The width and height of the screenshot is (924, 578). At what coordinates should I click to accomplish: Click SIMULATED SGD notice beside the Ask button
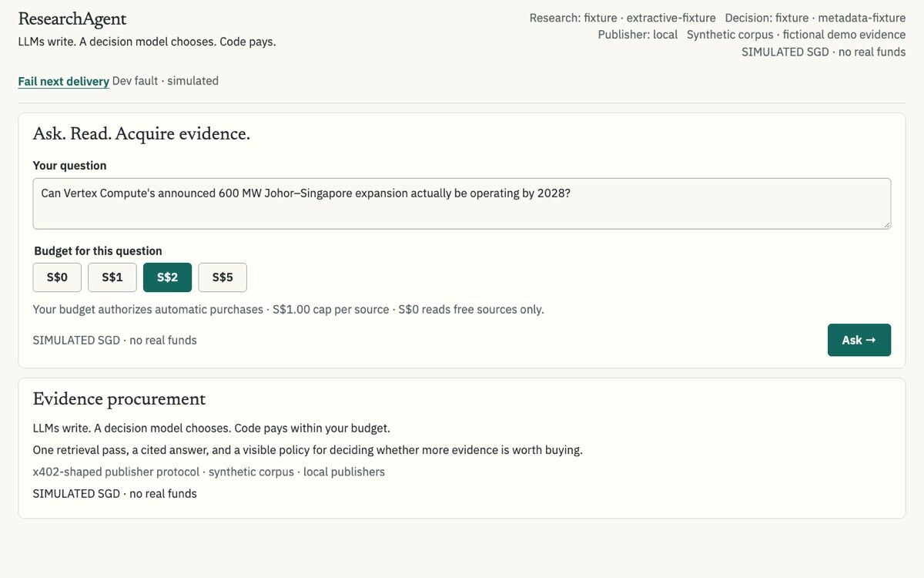coord(115,340)
